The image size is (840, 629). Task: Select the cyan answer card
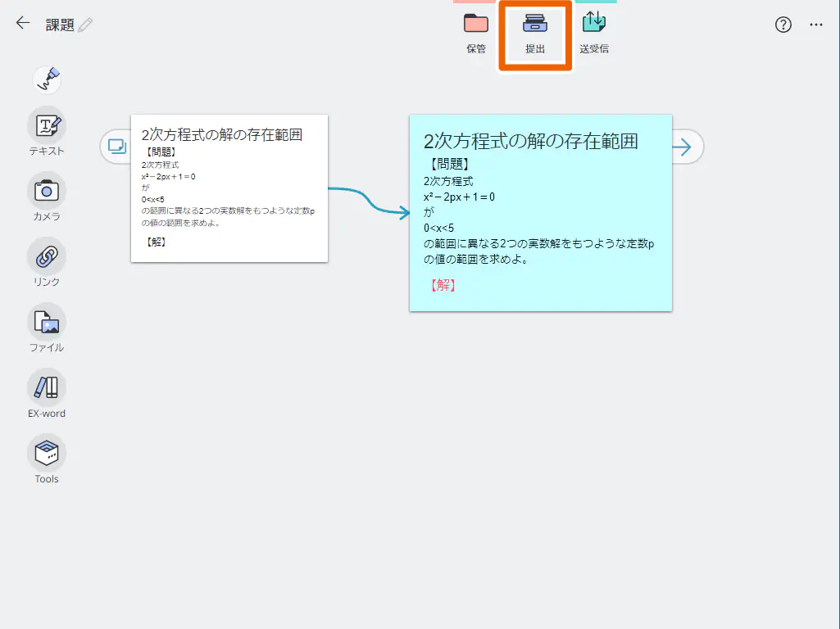pos(541,213)
